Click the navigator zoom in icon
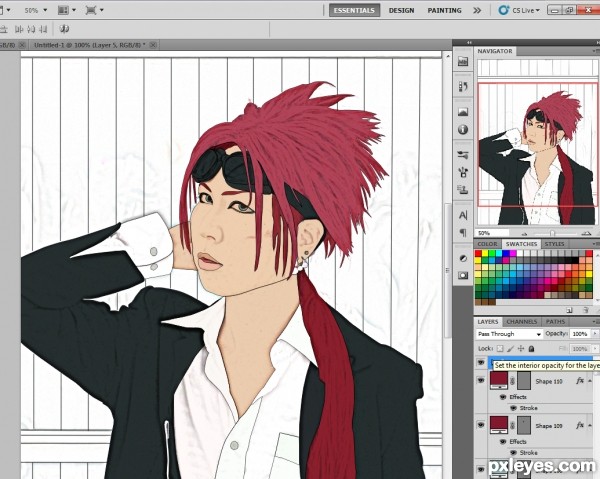 (x=585, y=233)
